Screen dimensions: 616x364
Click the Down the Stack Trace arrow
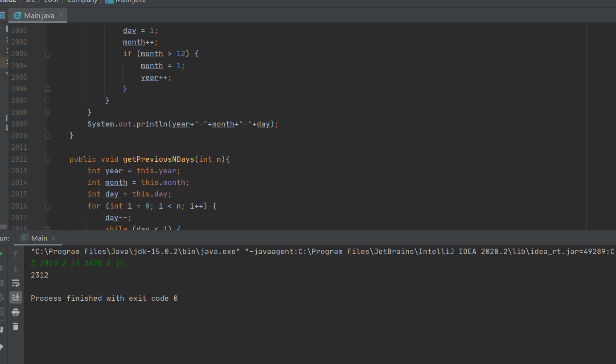pyautogui.click(x=16, y=269)
